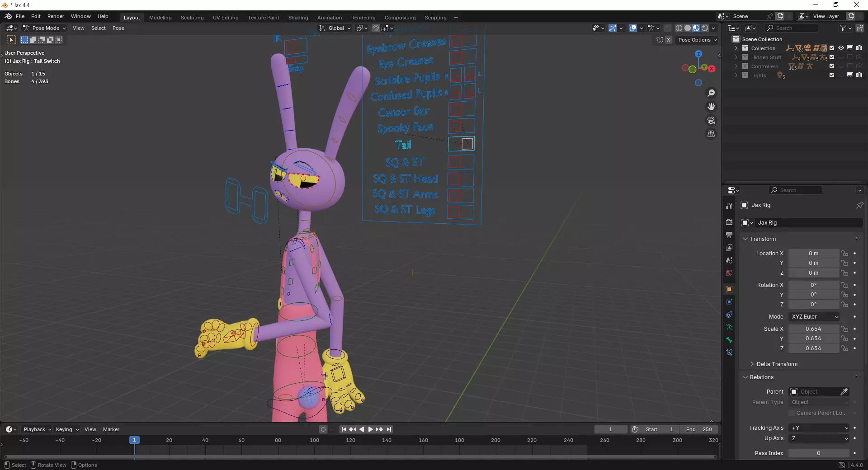Click the pan view hand gizmo

pos(711,107)
